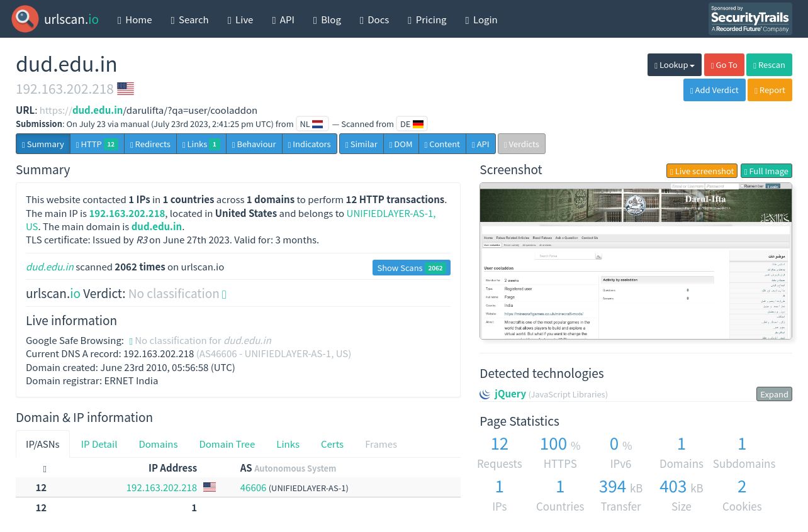Open the API navigation item

coord(283,19)
